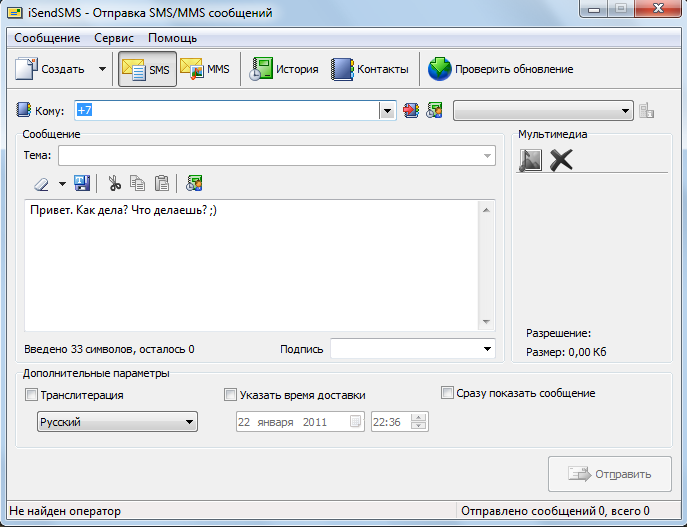Click the SMS mode toolbar button
This screenshot has height=527, width=687.
click(146, 69)
